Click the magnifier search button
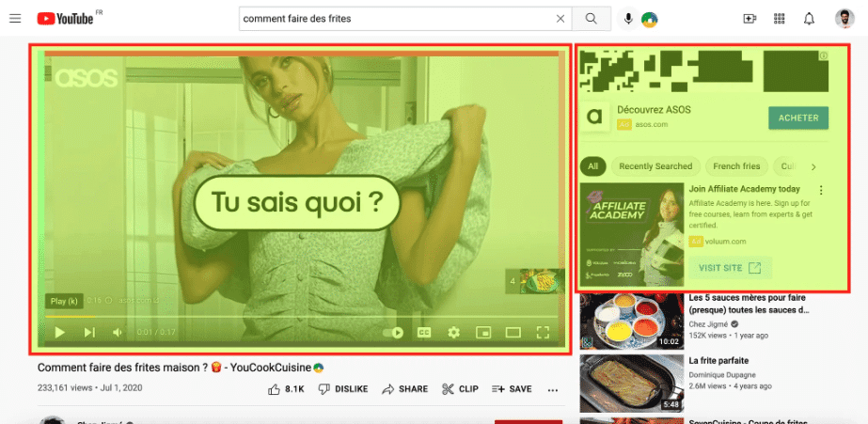The width and height of the screenshot is (868, 424). [592, 19]
